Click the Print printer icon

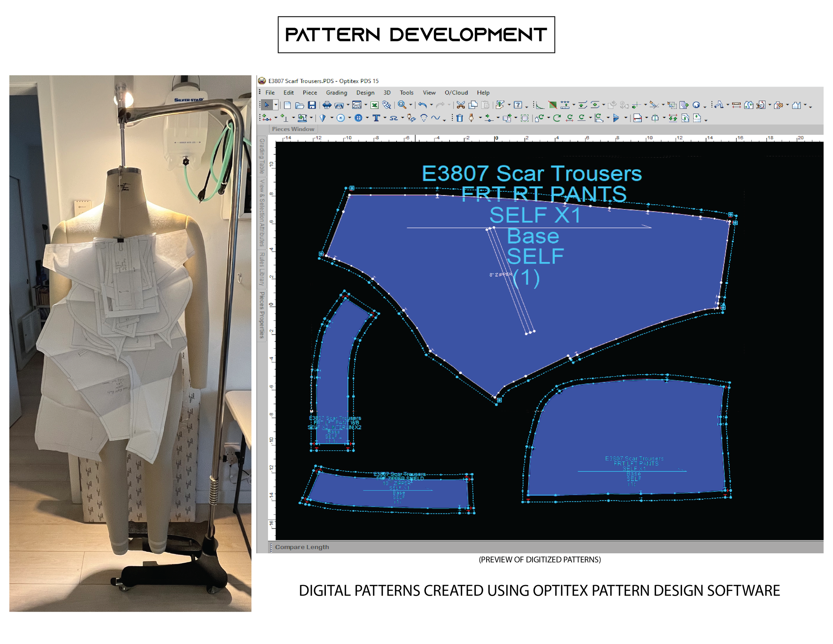point(327,105)
